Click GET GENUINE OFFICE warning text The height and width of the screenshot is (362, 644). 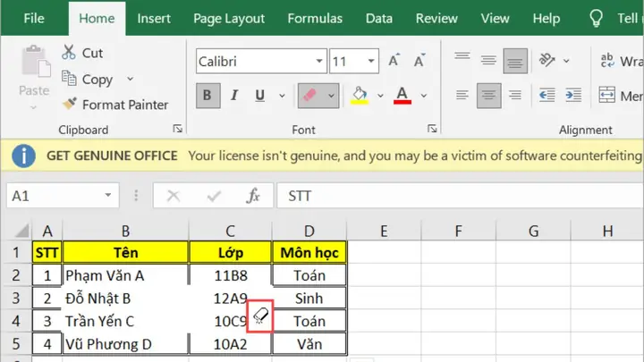click(112, 156)
